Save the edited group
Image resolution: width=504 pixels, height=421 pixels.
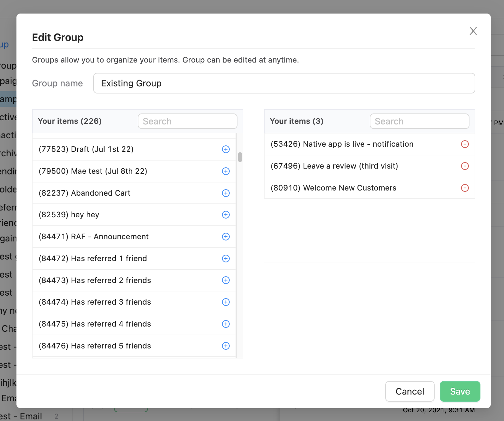point(460,391)
